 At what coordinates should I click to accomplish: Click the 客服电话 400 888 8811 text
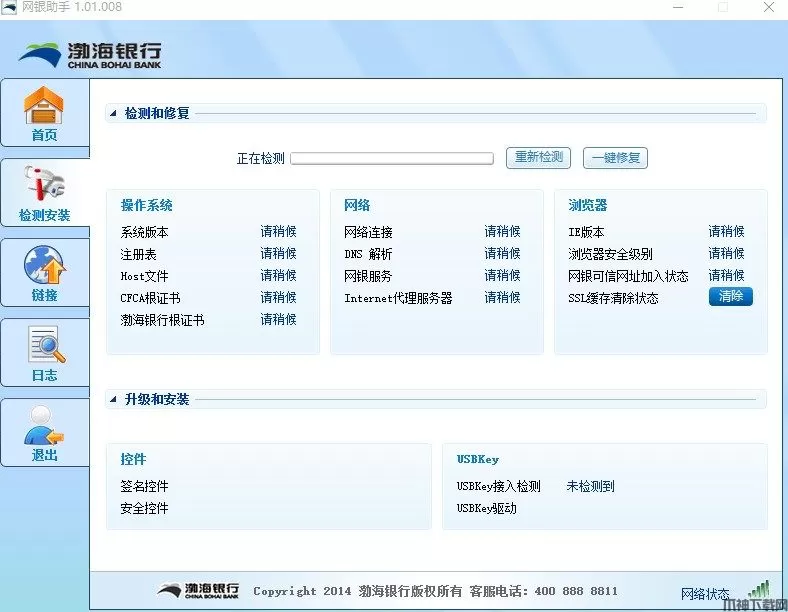pos(544,591)
